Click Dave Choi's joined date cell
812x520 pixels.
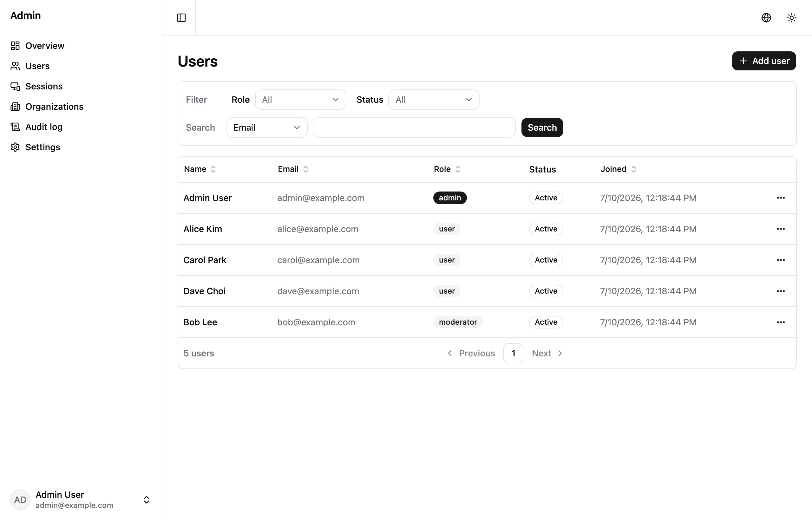(x=648, y=291)
